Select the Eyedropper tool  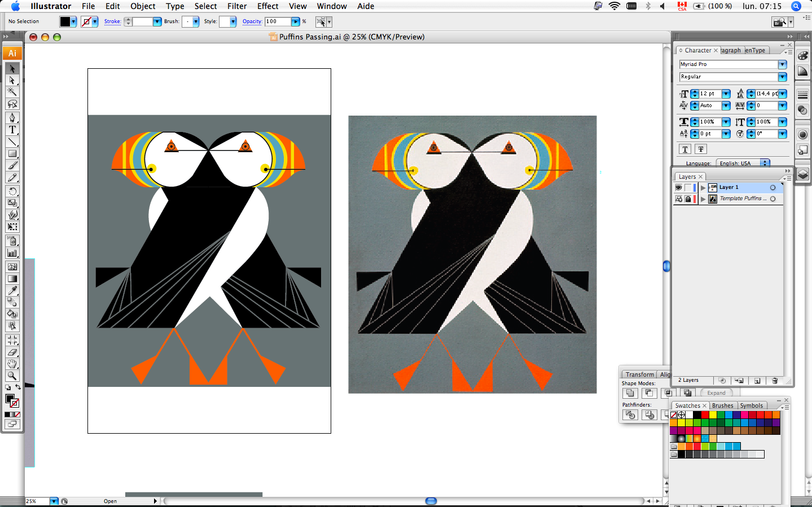12,290
